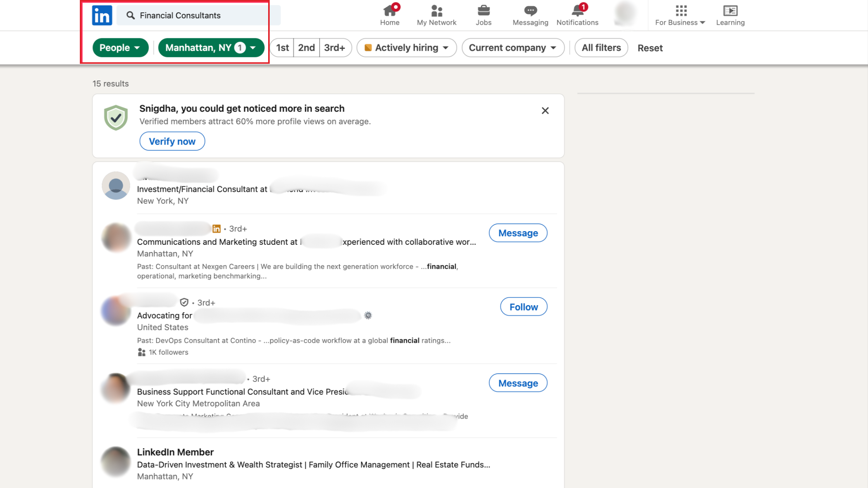Toggle the 1st connections filter
868x488 pixels.
click(282, 48)
